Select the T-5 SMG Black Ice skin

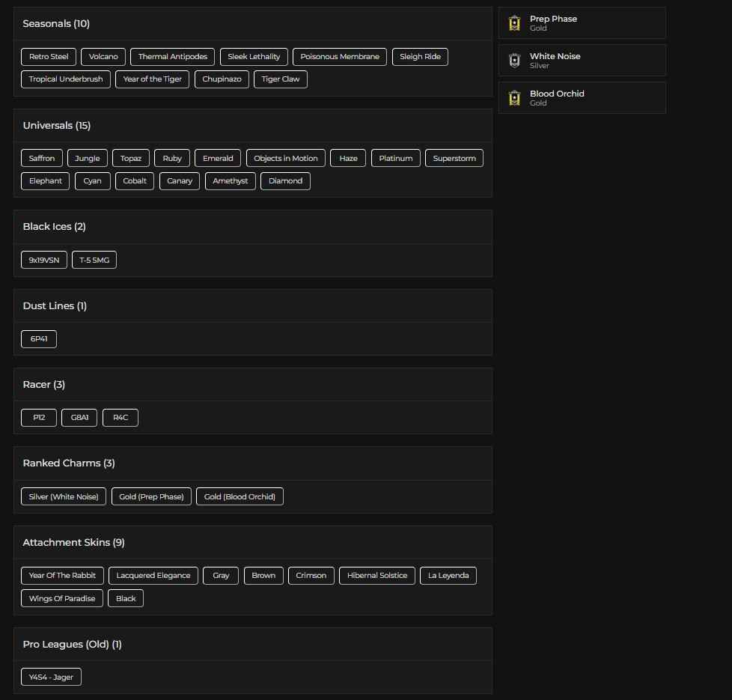point(94,260)
